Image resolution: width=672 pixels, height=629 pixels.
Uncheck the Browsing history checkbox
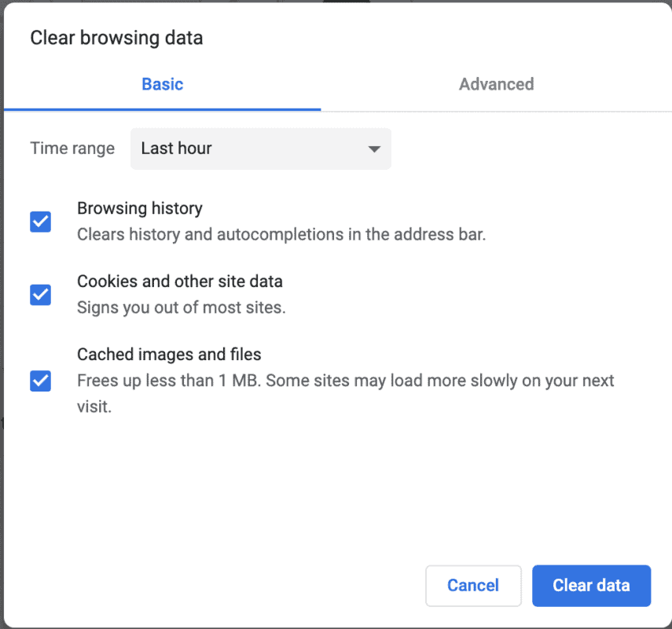pos(41,222)
